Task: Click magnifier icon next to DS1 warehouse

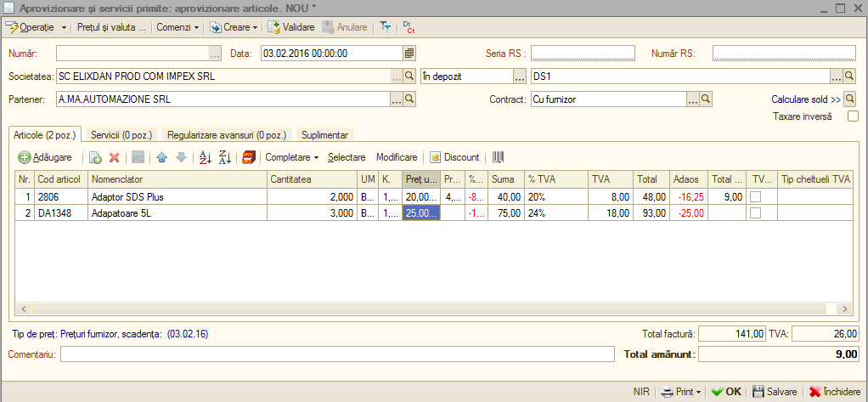Action: (x=849, y=76)
